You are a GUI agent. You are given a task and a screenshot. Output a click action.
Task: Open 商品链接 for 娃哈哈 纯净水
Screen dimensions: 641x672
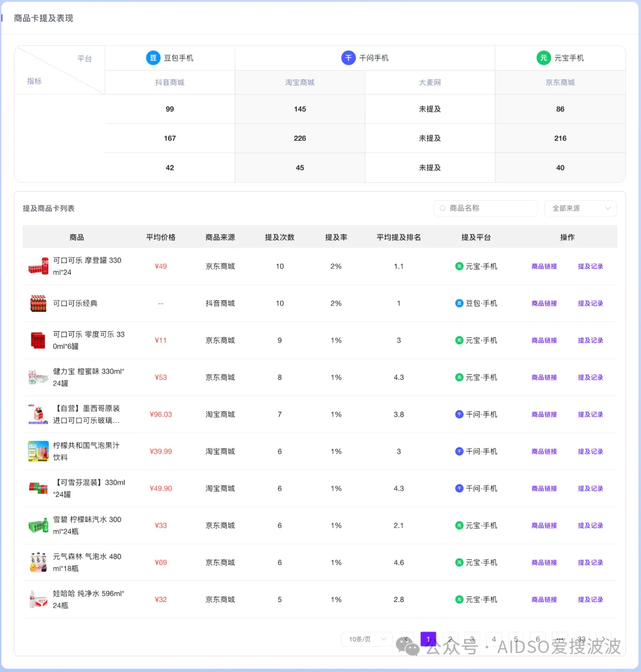pyautogui.click(x=544, y=600)
